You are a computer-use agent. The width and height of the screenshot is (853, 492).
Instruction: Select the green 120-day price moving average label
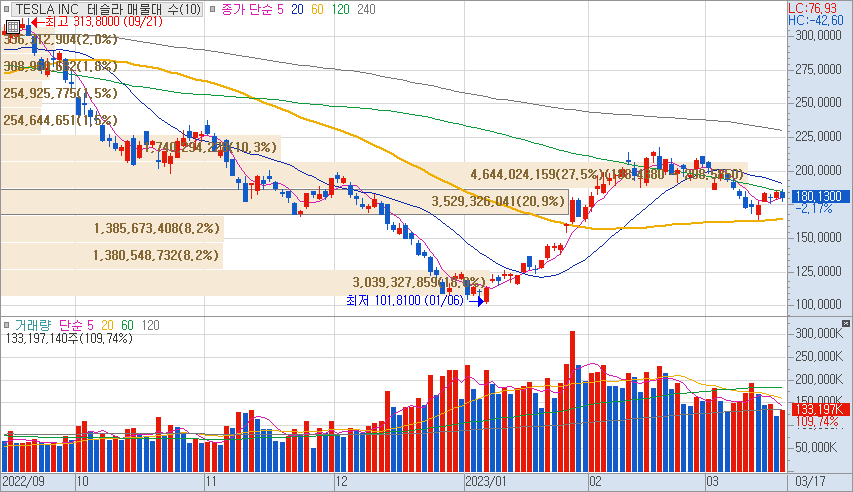[341, 9]
